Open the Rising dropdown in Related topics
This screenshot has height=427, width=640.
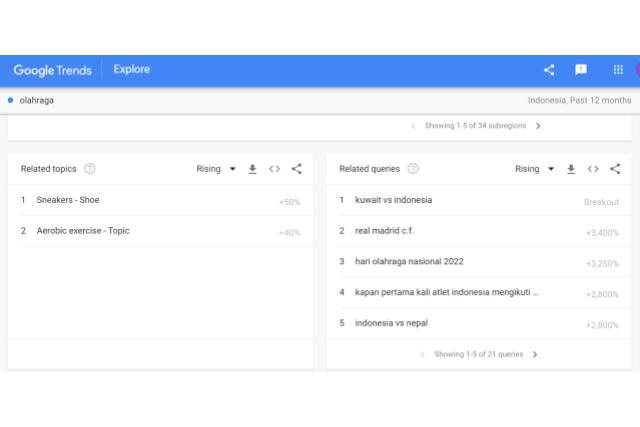pyautogui.click(x=216, y=169)
